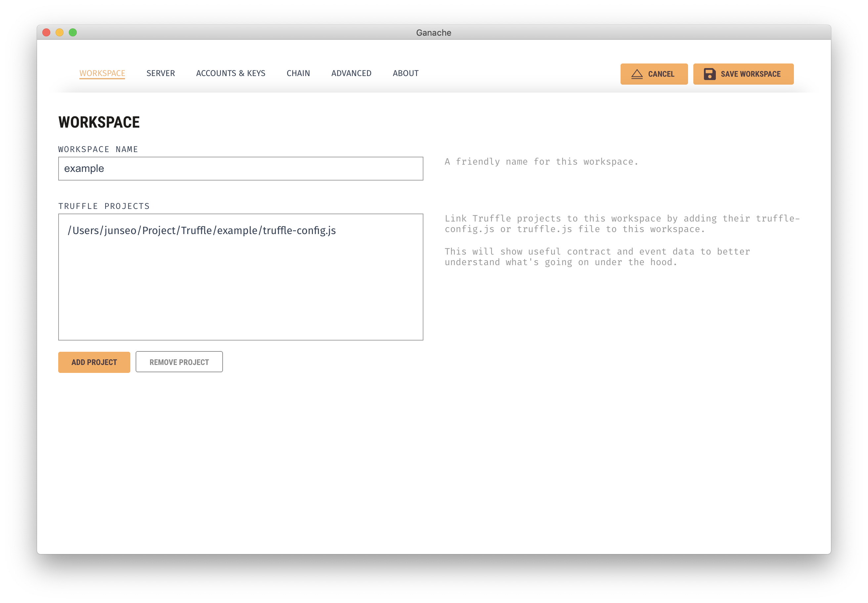Minimize the window using the yellow button
The image size is (868, 603).
(x=60, y=32)
